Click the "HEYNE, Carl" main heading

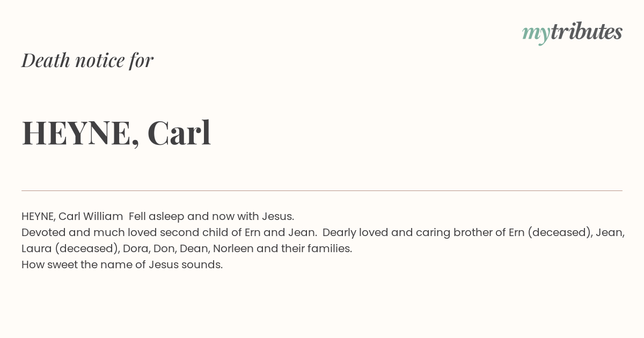pos(116,133)
